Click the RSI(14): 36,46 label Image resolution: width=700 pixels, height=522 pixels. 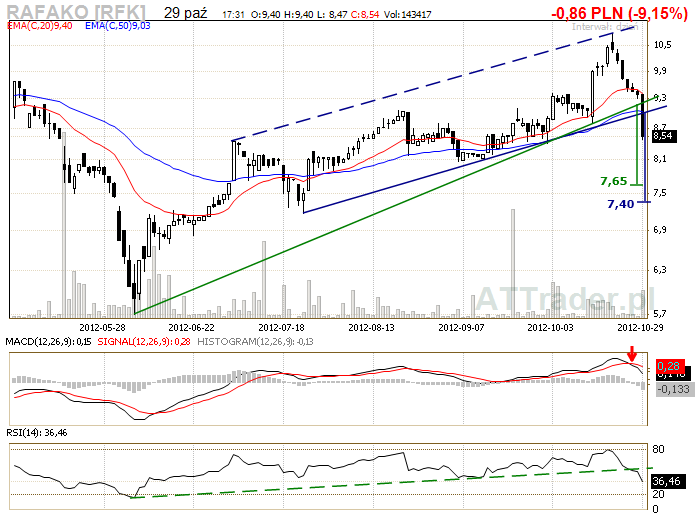pyautogui.click(x=37, y=432)
